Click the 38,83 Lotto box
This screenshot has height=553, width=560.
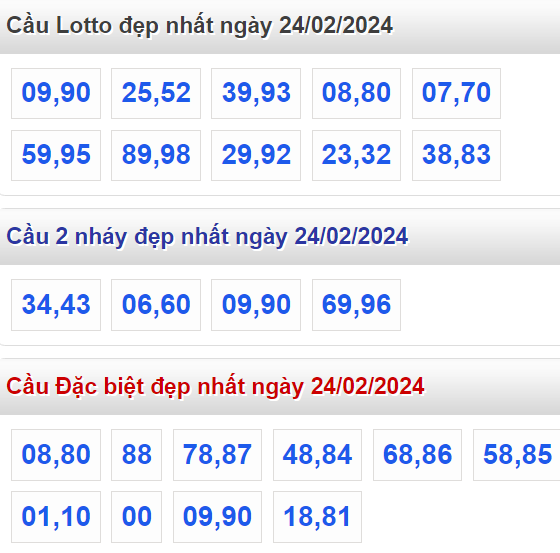(x=456, y=155)
